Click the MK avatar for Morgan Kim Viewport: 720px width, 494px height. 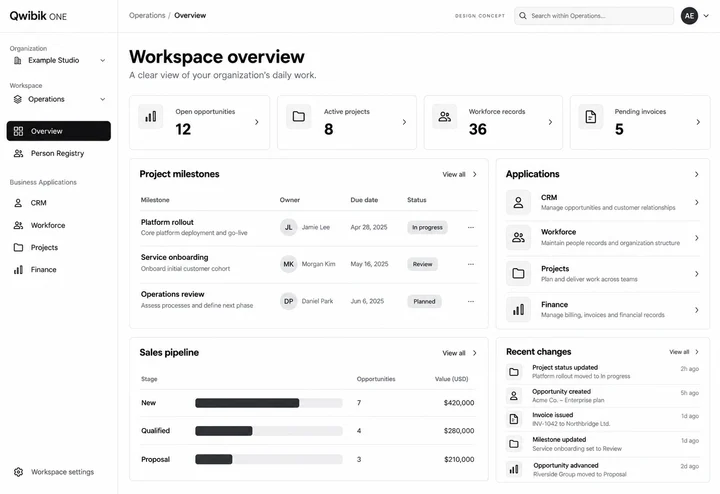pos(288,264)
